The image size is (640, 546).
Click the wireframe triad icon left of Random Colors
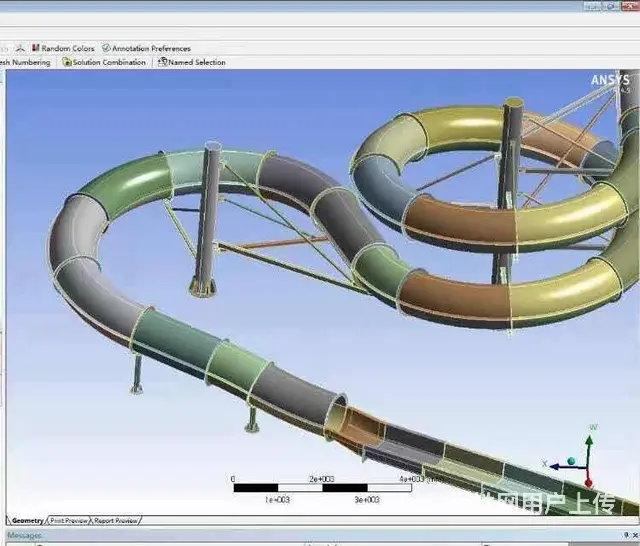coord(20,48)
